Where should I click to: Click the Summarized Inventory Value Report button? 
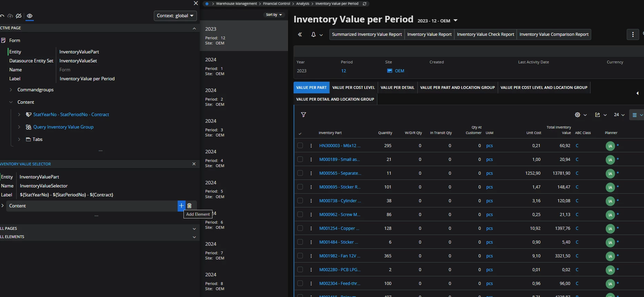367,34
